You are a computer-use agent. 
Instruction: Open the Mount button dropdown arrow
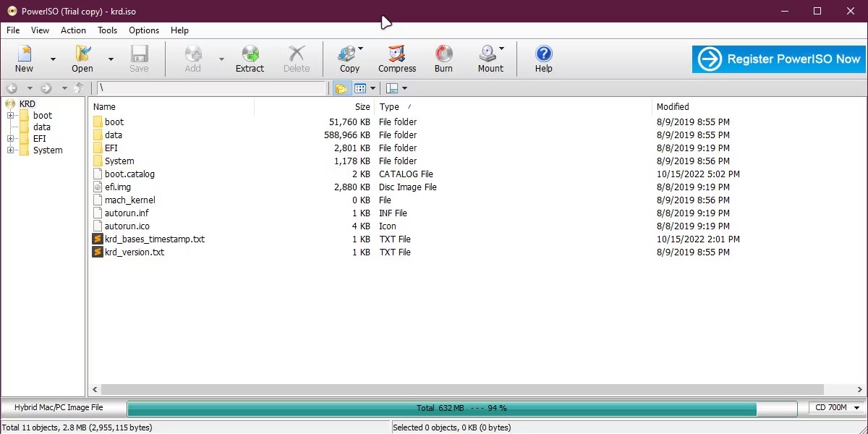click(501, 48)
